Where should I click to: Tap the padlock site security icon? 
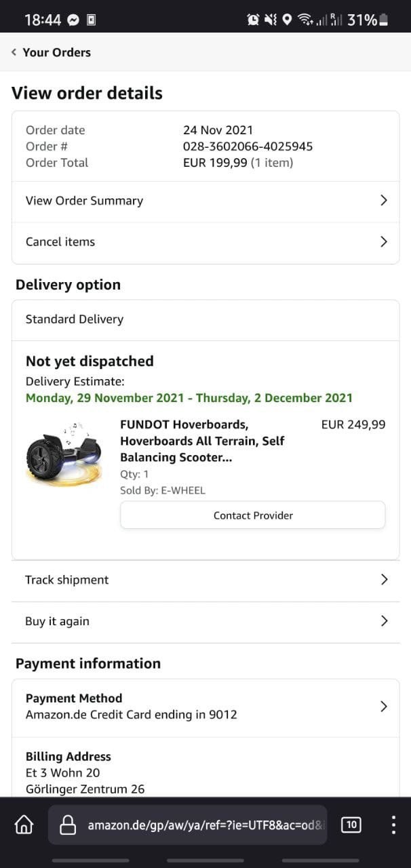click(x=68, y=825)
